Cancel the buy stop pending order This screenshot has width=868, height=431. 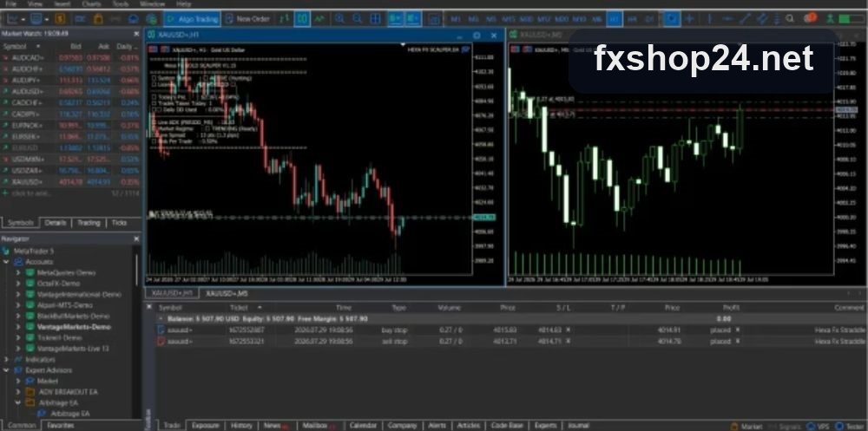pos(737,330)
